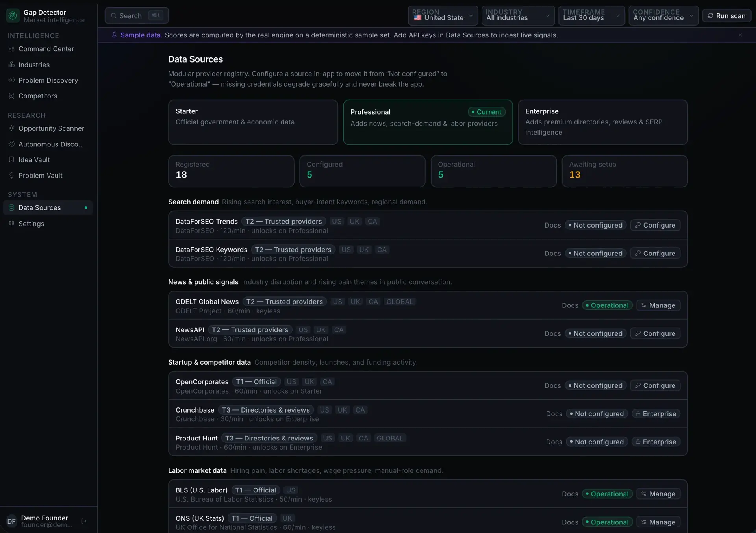Select the Enterprise plan card
The height and width of the screenshot is (533, 756).
[x=602, y=122]
